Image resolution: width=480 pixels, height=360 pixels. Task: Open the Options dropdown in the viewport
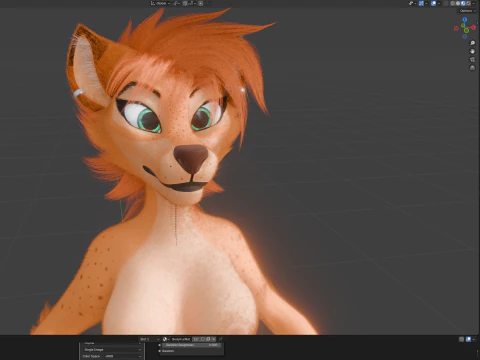[x=467, y=11]
